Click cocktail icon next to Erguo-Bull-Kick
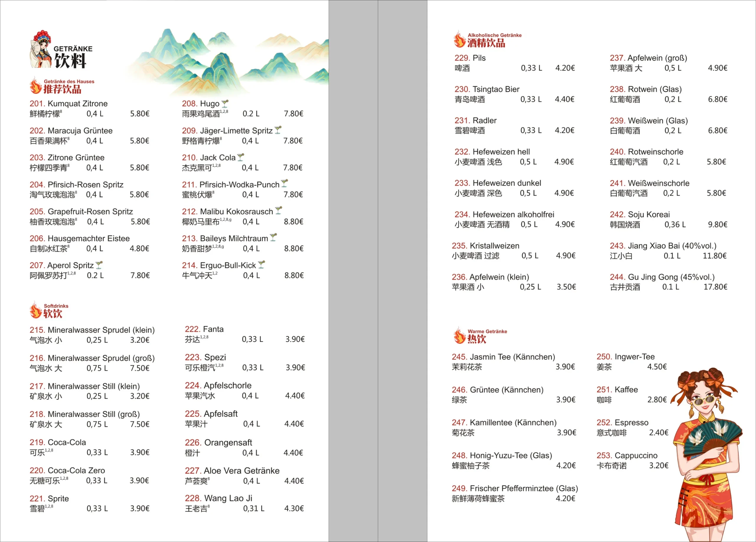This screenshot has height=542, width=756. tap(262, 265)
